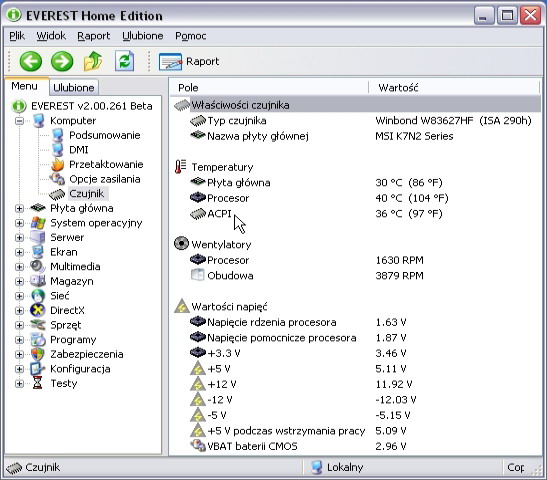The height and width of the screenshot is (480, 547).
Task: Click the Ekran monitor icon
Action: (x=38, y=252)
